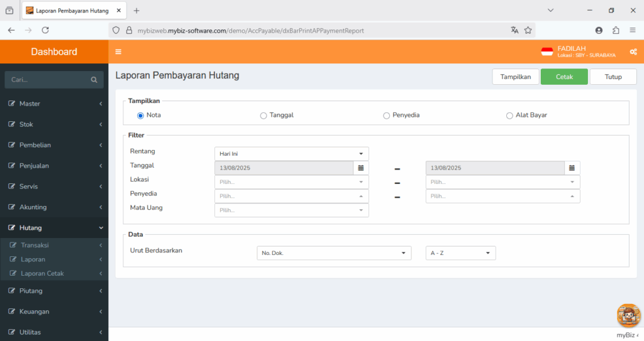Click the green Cetak button

click(564, 77)
